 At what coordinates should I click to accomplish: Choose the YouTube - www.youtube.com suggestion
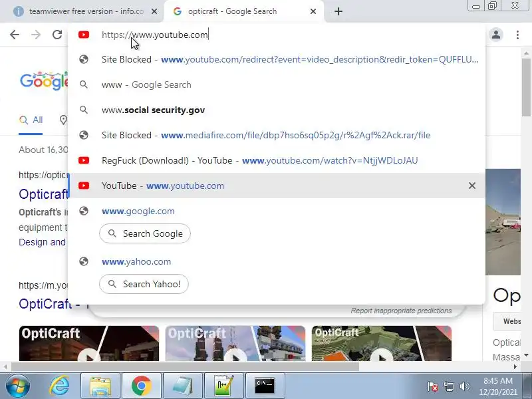[277, 186]
